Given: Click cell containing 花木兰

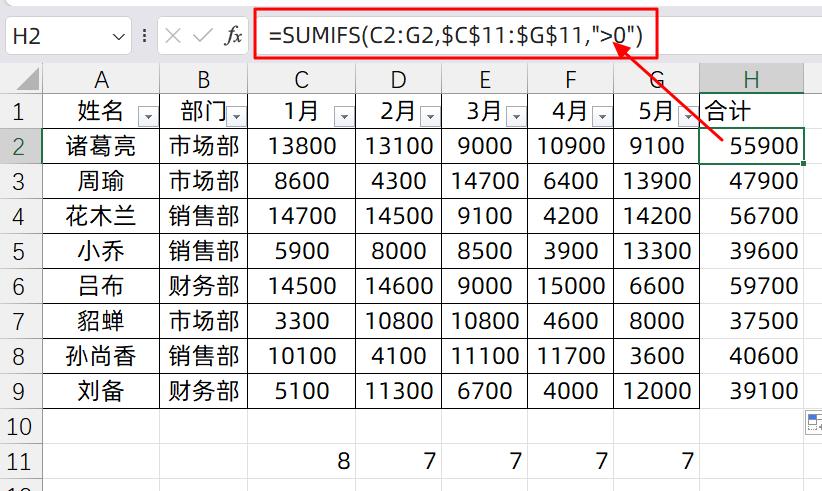Looking at the screenshot, I should pos(101,216).
